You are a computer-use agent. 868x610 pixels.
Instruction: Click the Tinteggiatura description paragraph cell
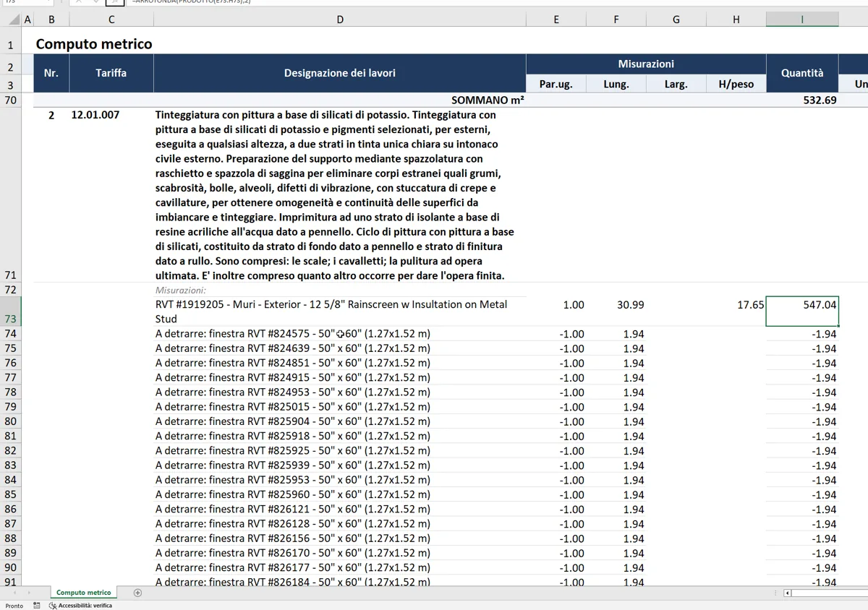tap(340, 195)
